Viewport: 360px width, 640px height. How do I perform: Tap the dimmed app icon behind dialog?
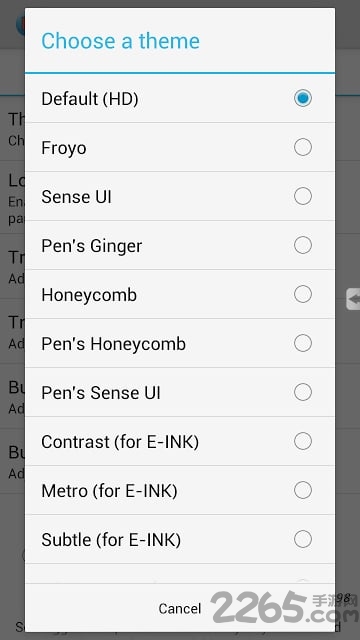click(20, 24)
